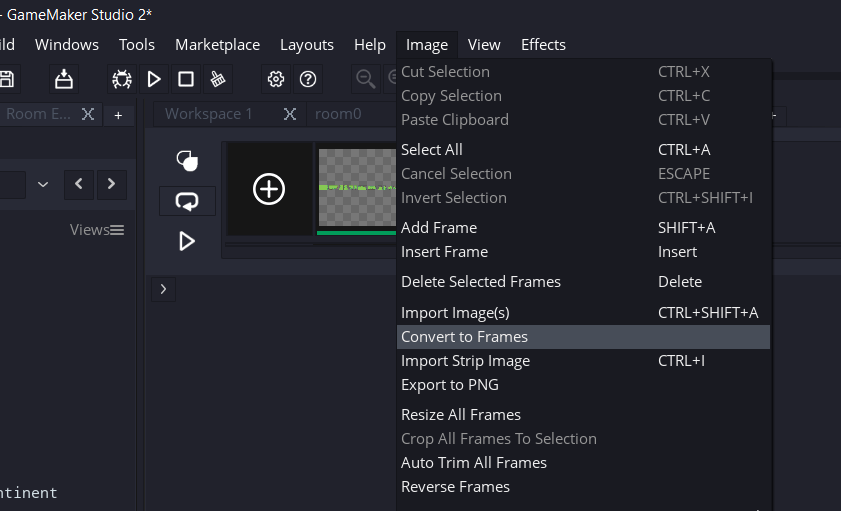Image resolution: width=841 pixels, height=511 pixels.
Task: Open the Effects menu
Action: pyautogui.click(x=543, y=45)
